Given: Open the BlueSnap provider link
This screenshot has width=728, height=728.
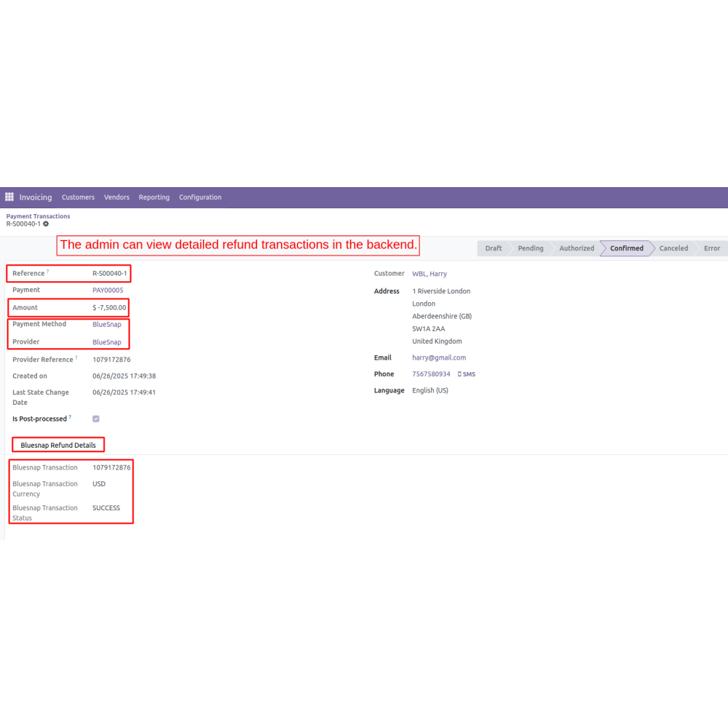Looking at the screenshot, I should pos(107,342).
